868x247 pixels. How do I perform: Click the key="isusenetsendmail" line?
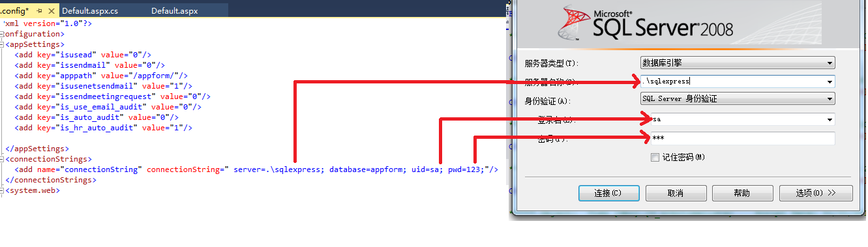click(104, 86)
